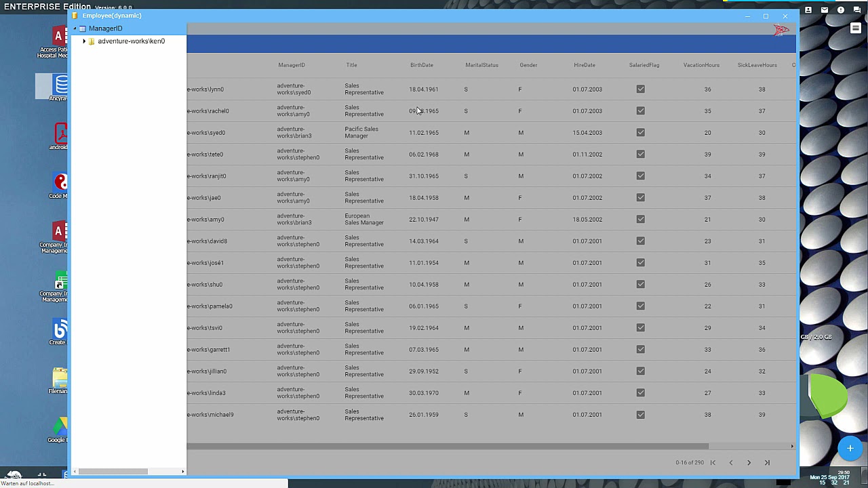The height and width of the screenshot is (488, 868).
Task: Click the birth date 22.10.1947 cell
Action: (424, 220)
